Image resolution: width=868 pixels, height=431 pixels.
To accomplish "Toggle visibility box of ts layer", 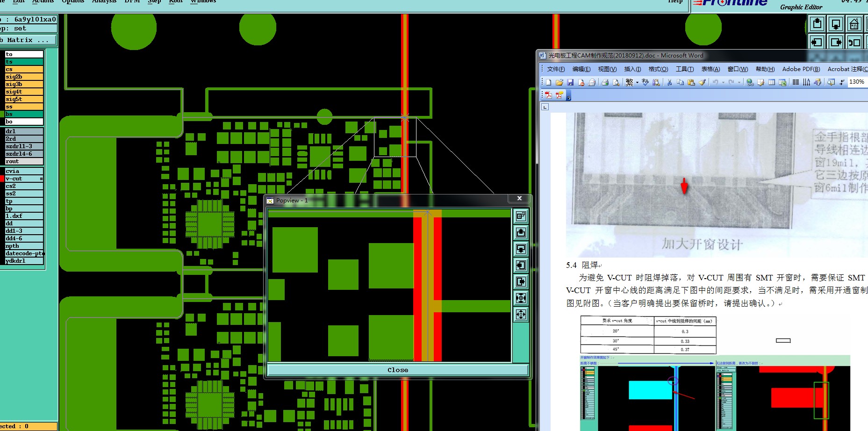I will coord(2,62).
